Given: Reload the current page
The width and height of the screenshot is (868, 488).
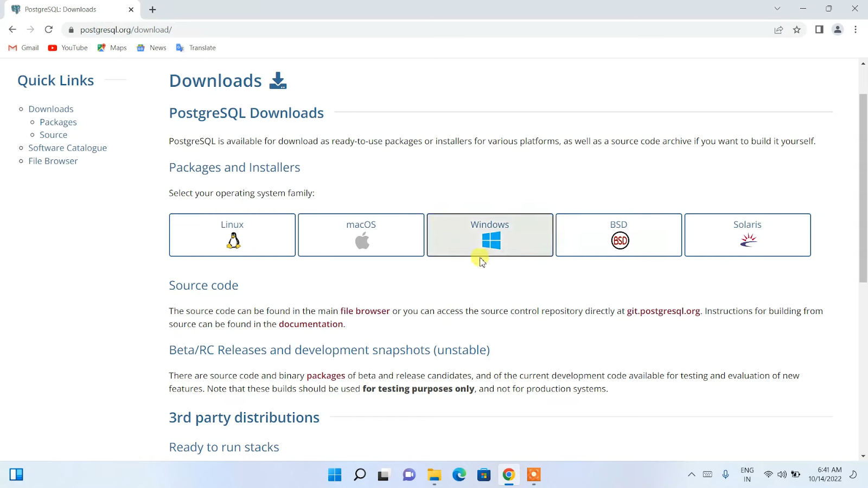Looking at the screenshot, I should pyautogui.click(x=49, y=29).
